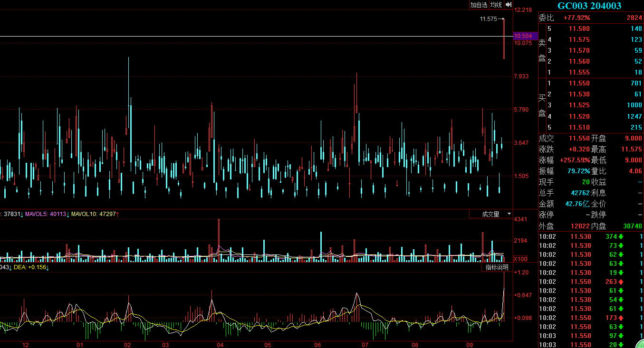Click the 最高 value 11.575

tap(632, 149)
